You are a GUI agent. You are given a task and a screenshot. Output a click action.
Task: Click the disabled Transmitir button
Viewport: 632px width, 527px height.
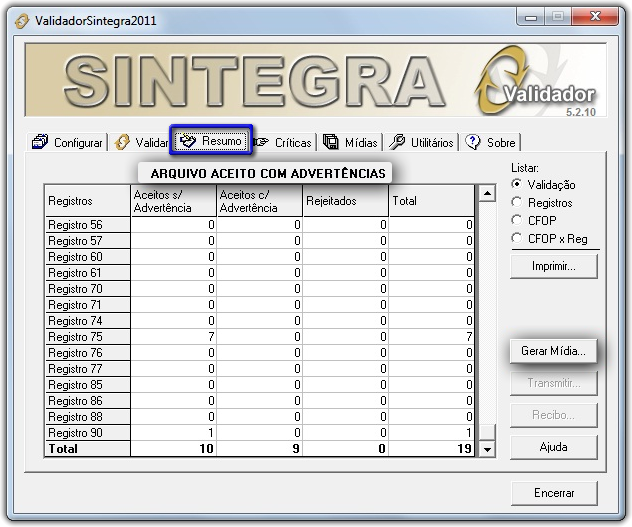point(553,383)
